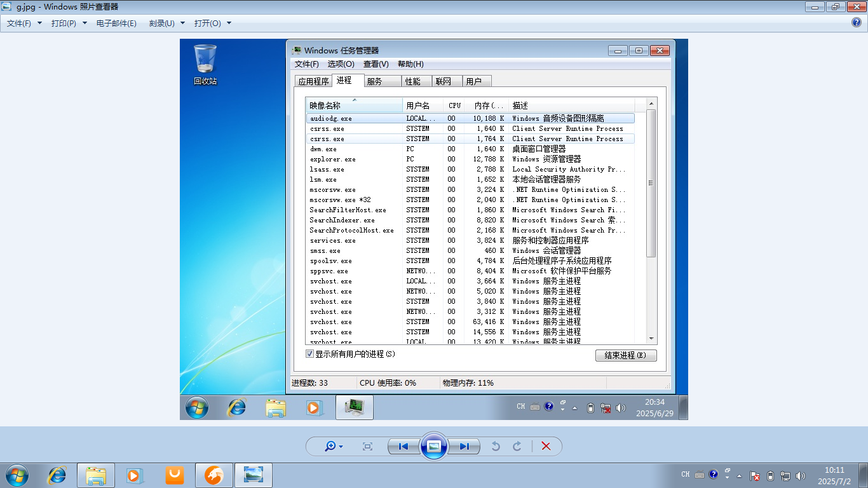This screenshot has width=868, height=488.
Task: Open the 帮助(H) menu in pictured Task Manager
Action: coord(410,64)
